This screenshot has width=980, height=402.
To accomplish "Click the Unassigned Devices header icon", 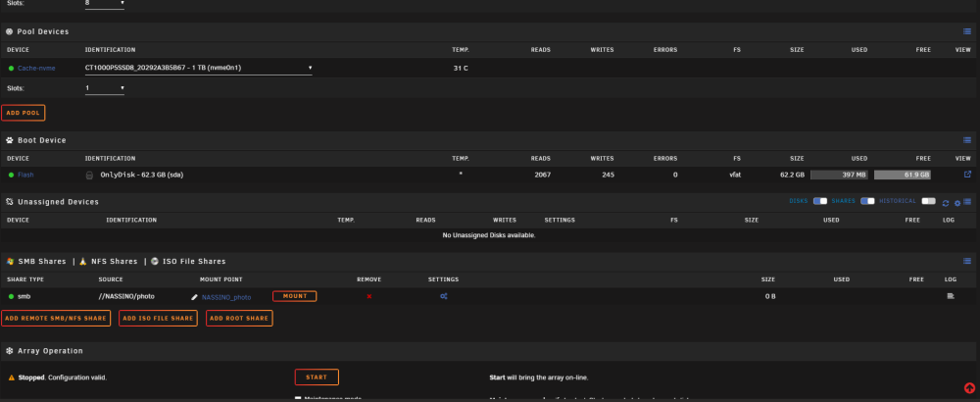I will click(9, 202).
